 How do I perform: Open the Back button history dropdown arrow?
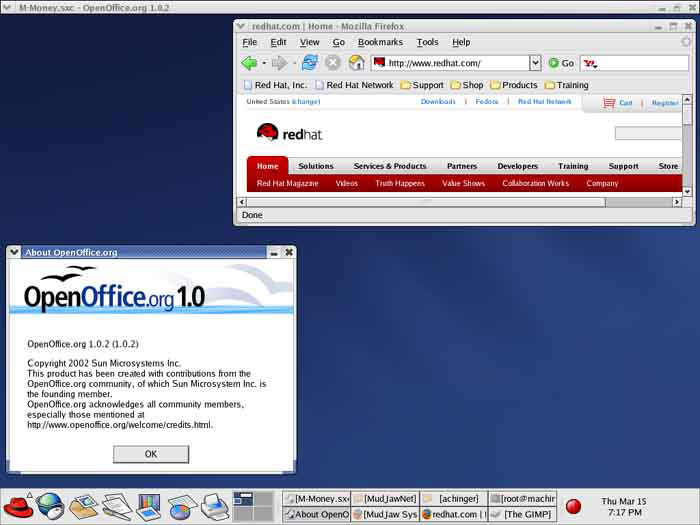coord(264,63)
